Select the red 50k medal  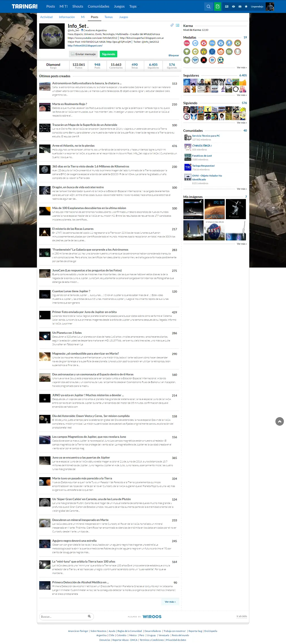187,43
